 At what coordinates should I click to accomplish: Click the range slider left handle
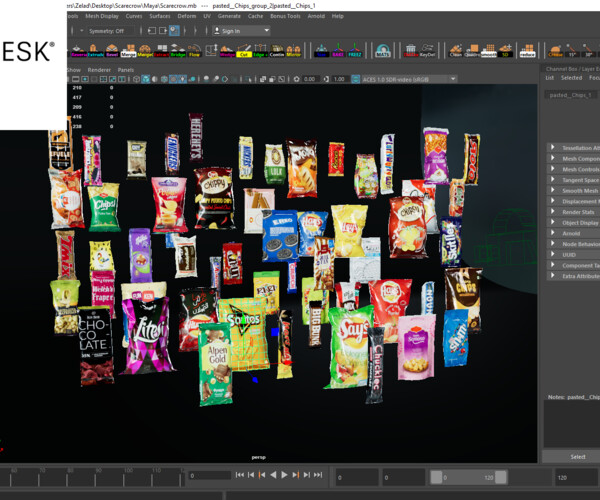coord(436,477)
